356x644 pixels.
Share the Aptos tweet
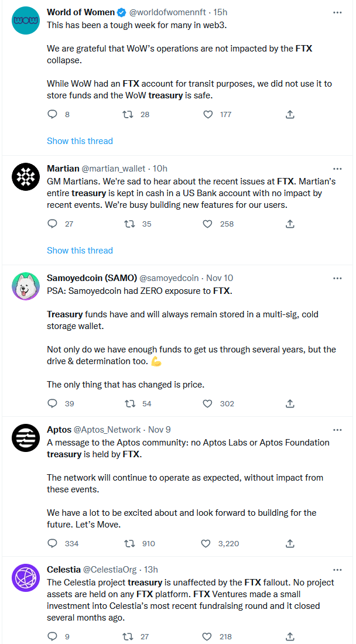point(290,543)
